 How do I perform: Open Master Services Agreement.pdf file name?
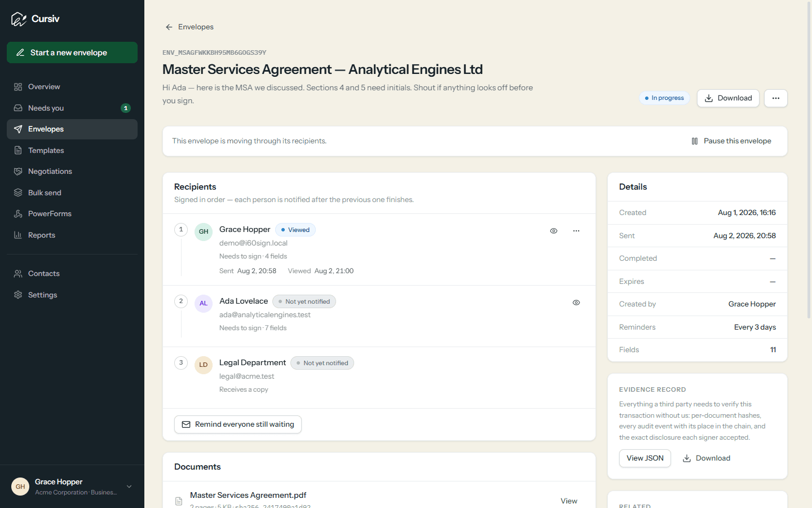[248, 495]
